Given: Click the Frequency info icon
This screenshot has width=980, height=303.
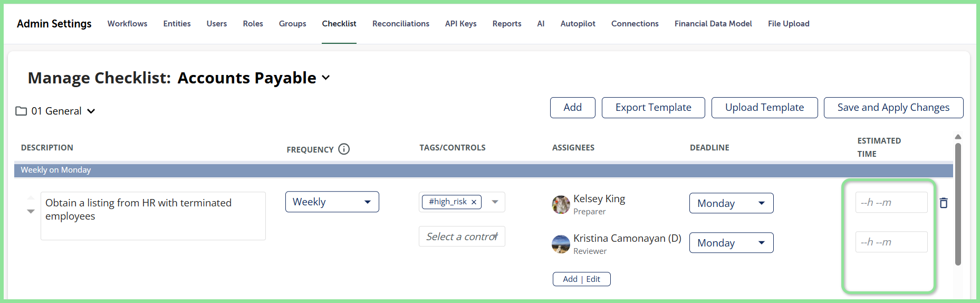Looking at the screenshot, I should point(344,149).
